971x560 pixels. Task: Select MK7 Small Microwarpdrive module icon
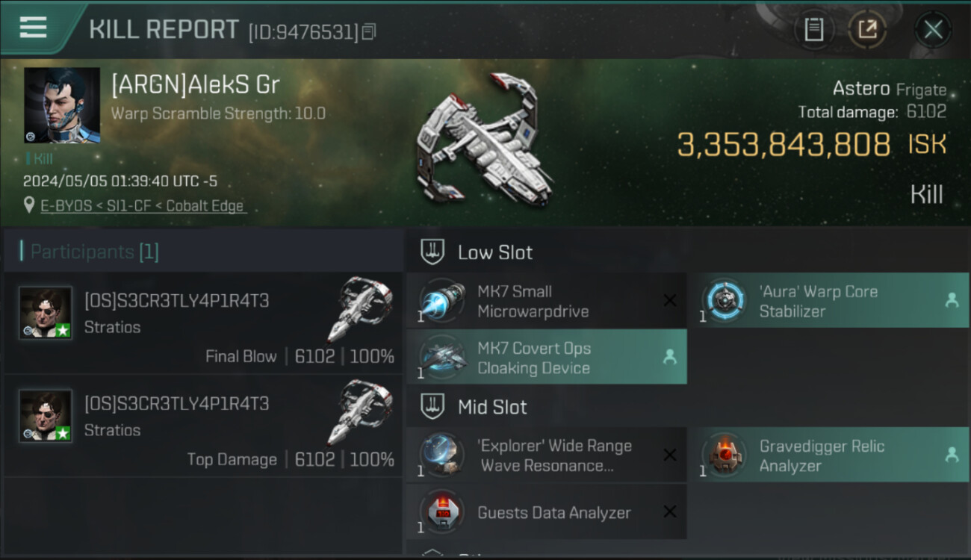point(442,301)
